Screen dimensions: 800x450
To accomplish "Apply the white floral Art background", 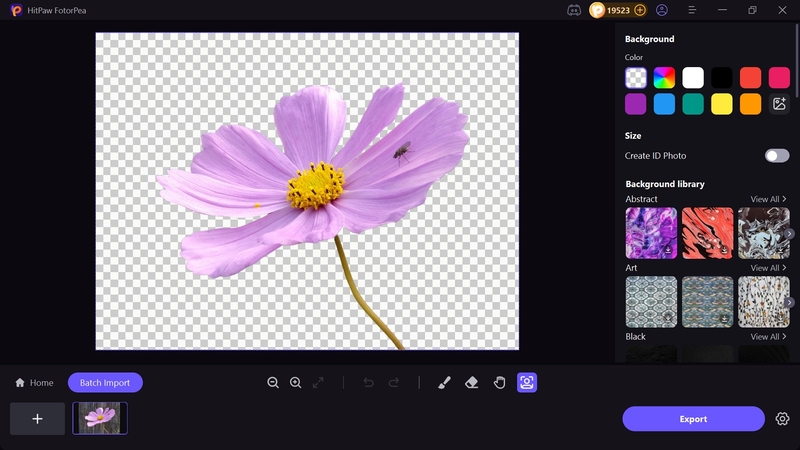I will (764, 302).
